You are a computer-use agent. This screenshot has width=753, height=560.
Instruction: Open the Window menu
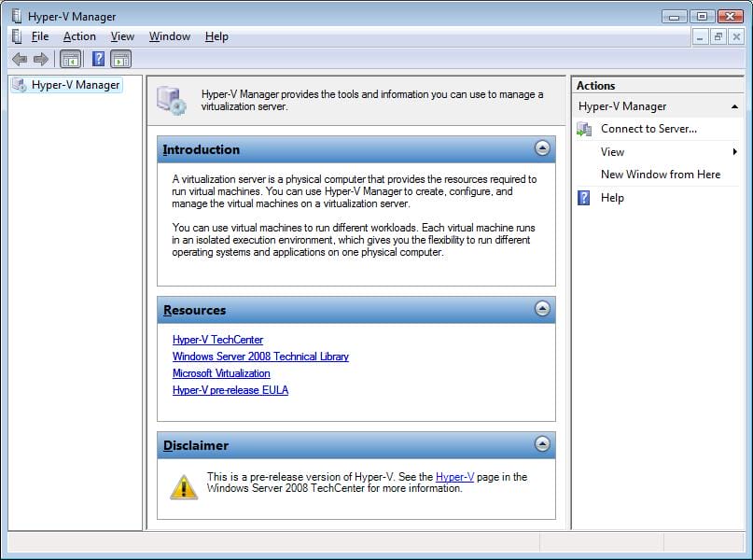pyautogui.click(x=170, y=36)
